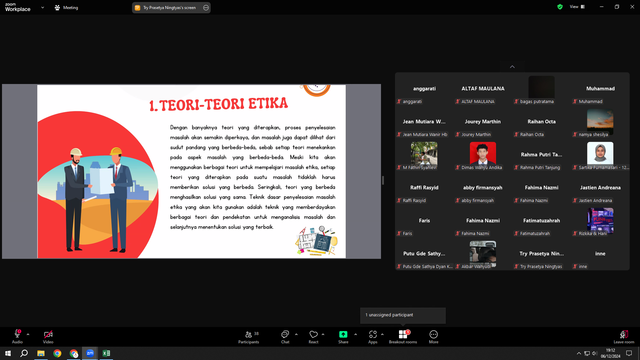This screenshot has height=360, width=640.
Task: Select the Jourey Marthin participant tile
Action: coord(483,122)
